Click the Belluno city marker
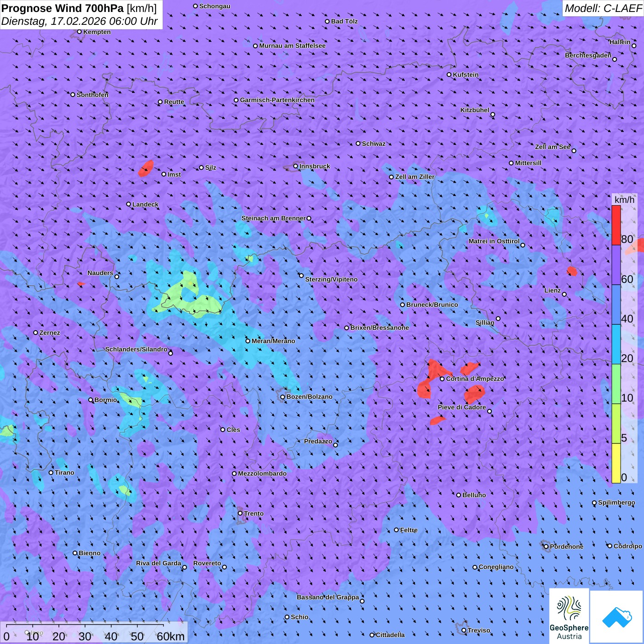The image size is (644, 644). (459, 495)
